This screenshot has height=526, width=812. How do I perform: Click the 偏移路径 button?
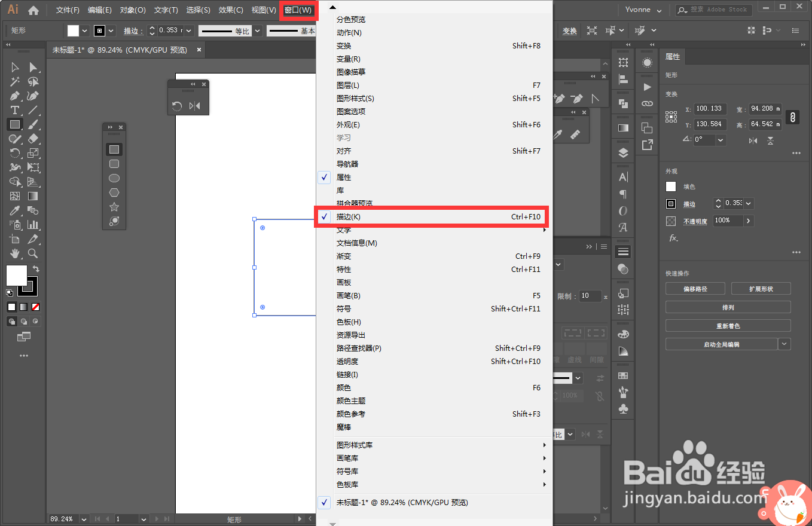pos(695,289)
